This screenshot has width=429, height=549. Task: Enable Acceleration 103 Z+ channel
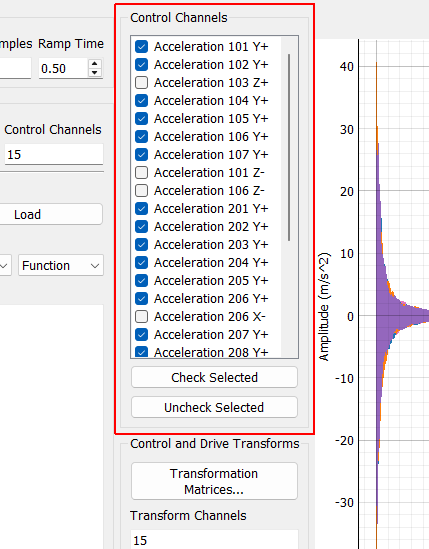[141, 83]
